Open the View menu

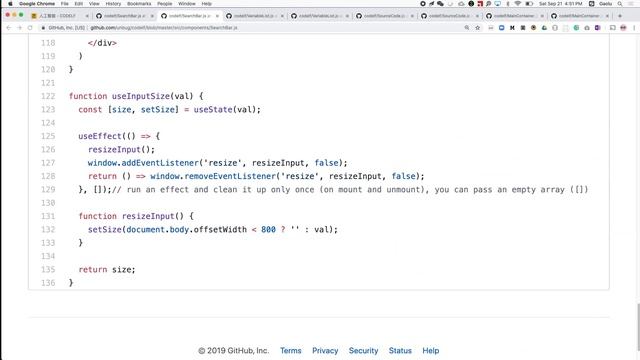coord(94,4)
